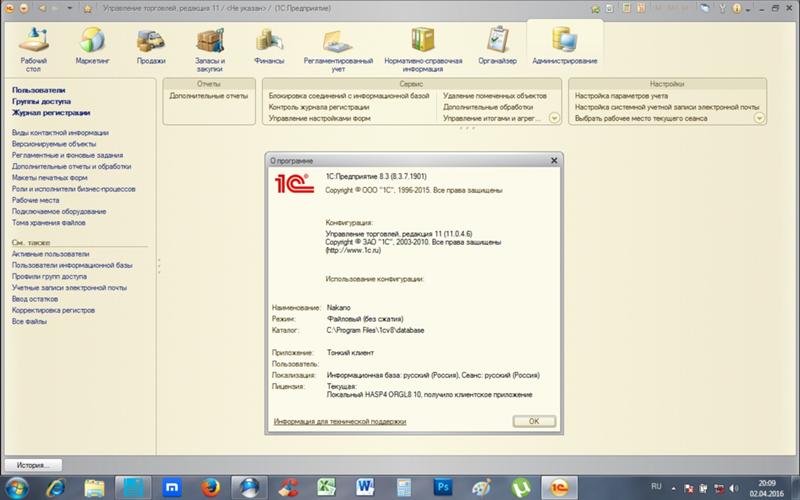Open the Маркетинг section
Screen dimensions: 800x500
(93, 47)
